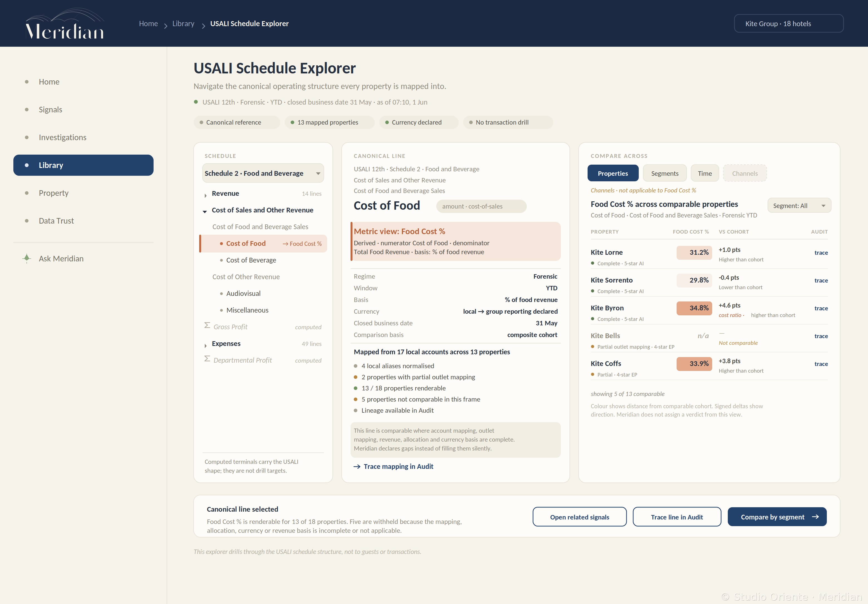
Task: Select Gross Profit computed line
Action: (263, 327)
